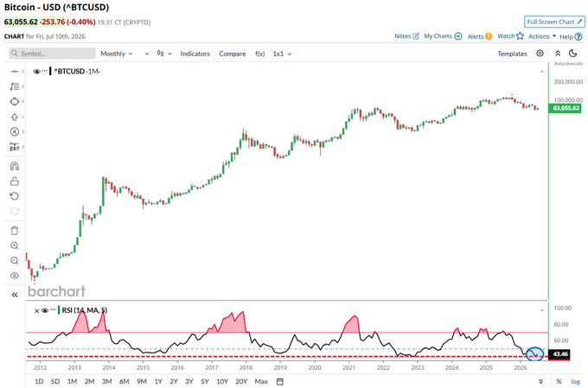Image resolution: width=588 pixels, height=388 pixels.
Task: Collapse the left drawing toolbar
Action: click(x=14, y=295)
